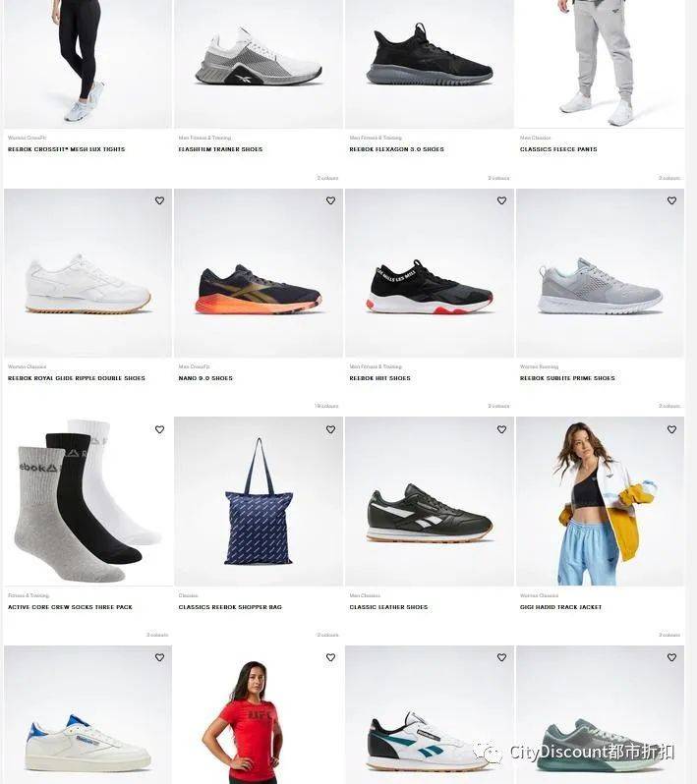The width and height of the screenshot is (697, 784).
Task: Toggle heart on Gigi Hadid track jacket
Action: coord(672,429)
